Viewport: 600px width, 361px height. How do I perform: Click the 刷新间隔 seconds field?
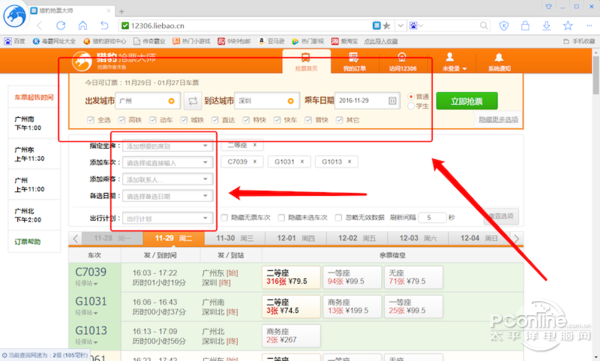coord(432,217)
